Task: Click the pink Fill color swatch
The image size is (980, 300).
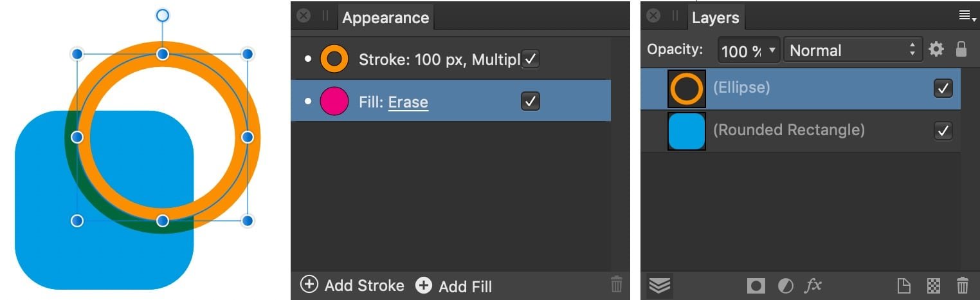Action: (x=334, y=101)
